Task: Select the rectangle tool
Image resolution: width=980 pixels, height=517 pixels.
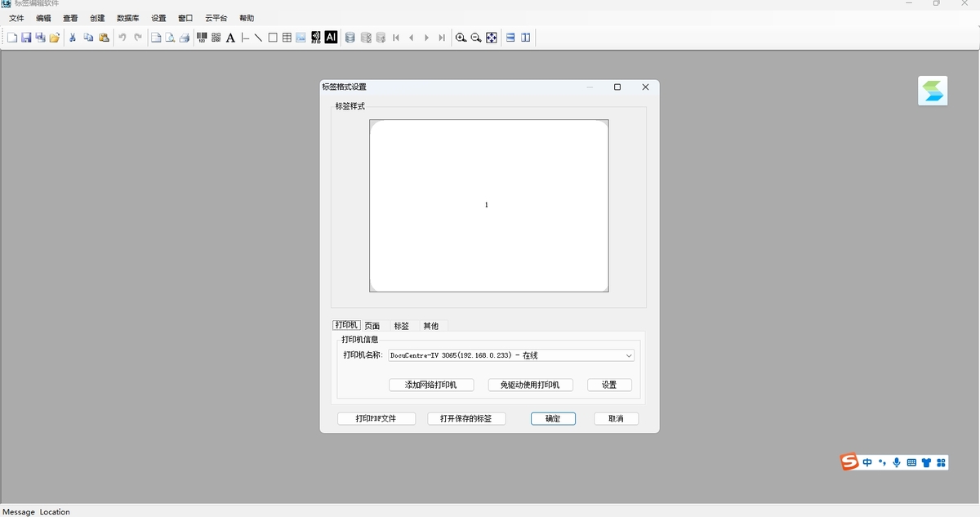Action: [273, 37]
